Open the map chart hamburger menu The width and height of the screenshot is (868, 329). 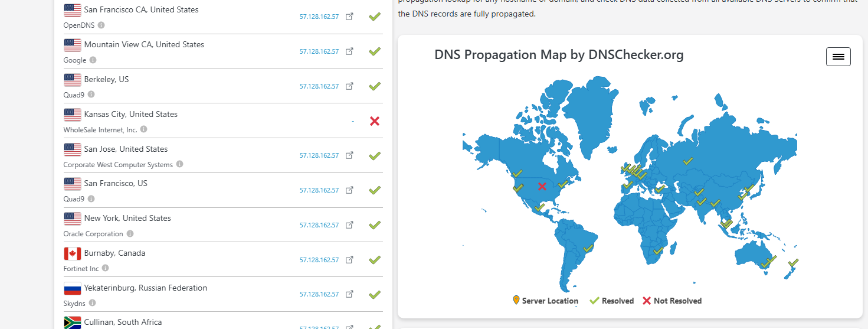838,57
